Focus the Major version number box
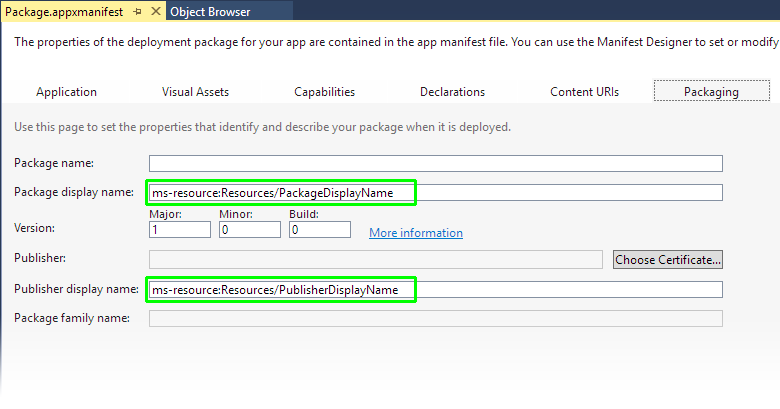Viewport: 780px width, 409px height. (x=180, y=230)
